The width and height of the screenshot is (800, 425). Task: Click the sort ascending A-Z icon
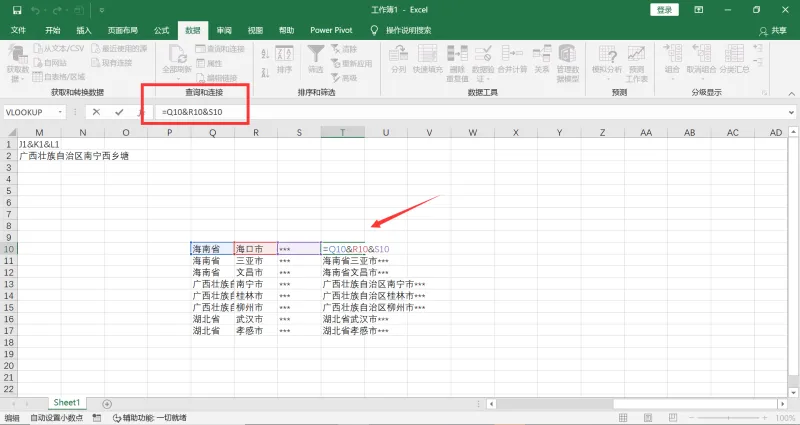pyautogui.click(x=265, y=54)
